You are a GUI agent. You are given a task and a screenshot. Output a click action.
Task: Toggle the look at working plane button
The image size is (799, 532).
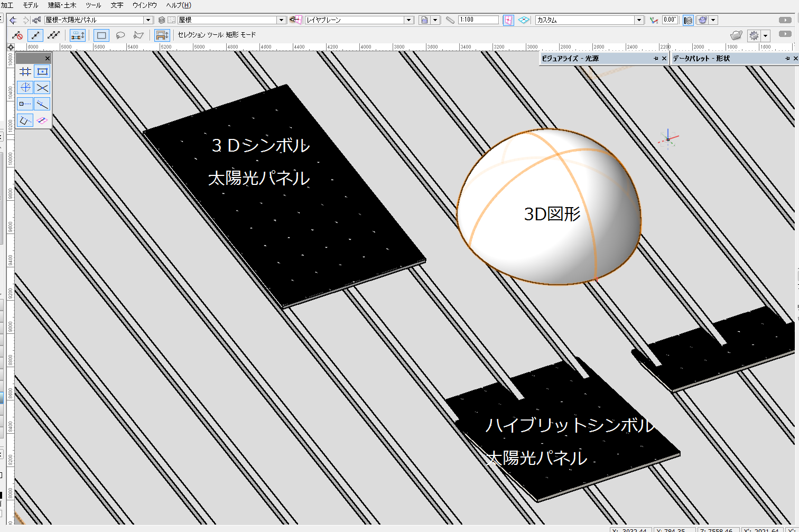tap(508, 20)
